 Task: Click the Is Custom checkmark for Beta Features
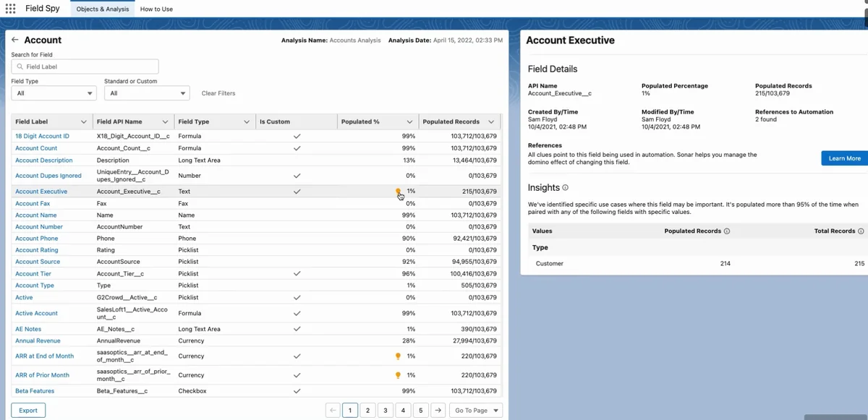(297, 391)
